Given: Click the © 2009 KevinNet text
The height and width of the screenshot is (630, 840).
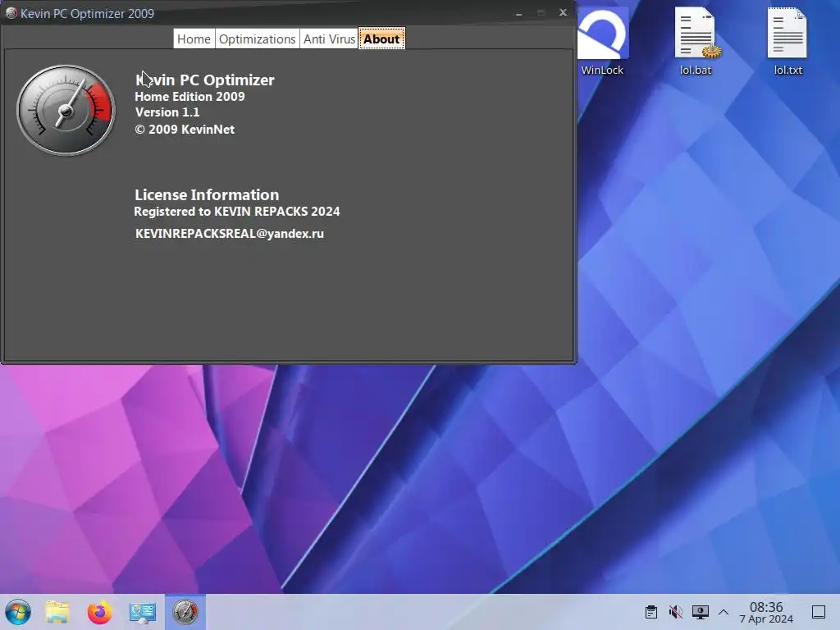Looking at the screenshot, I should pyautogui.click(x=185, y=129).
